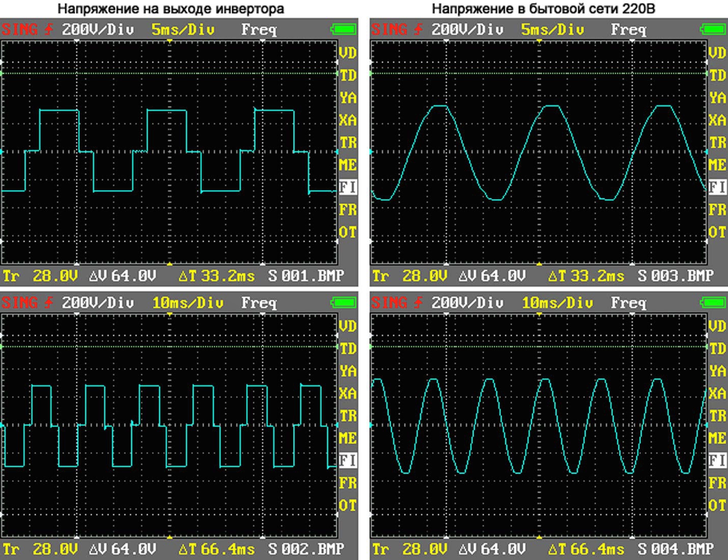Click red SING trigger mode on 001.BMP screen
The image size is (728, 560).
pos(19,30)
